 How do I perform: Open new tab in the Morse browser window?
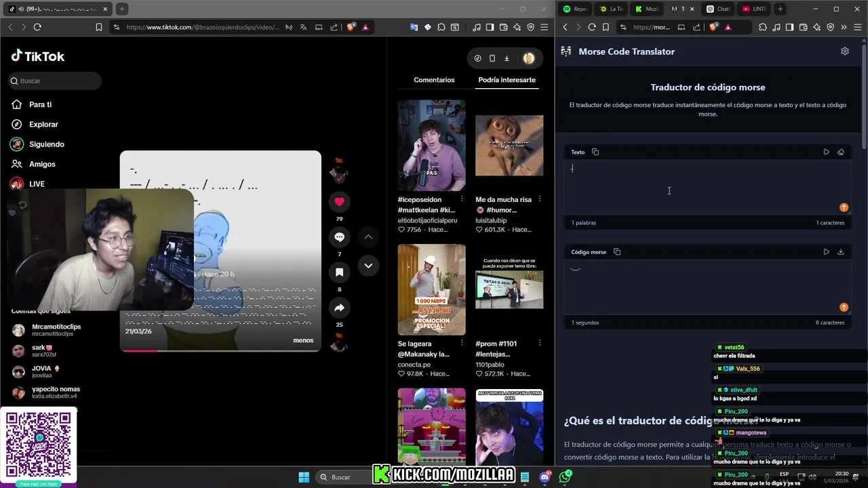[x=780, y=9]
